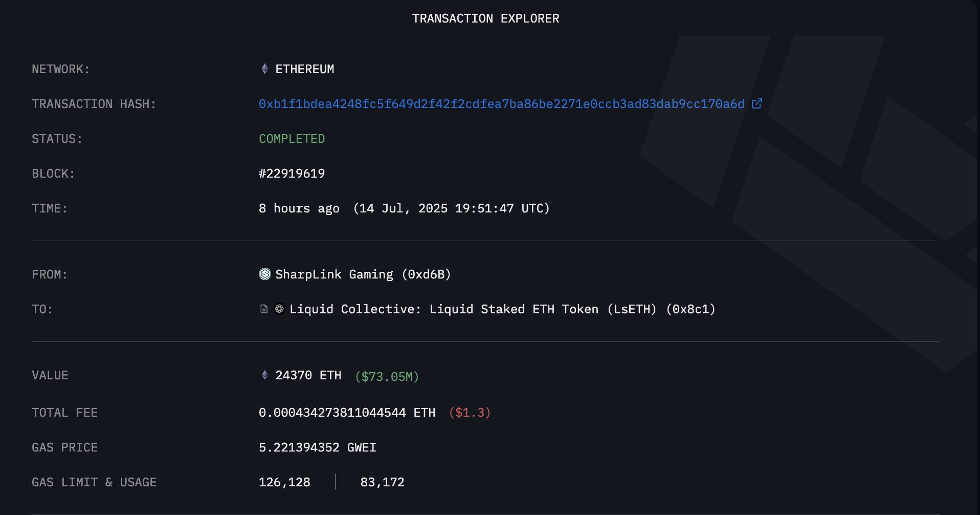Click the block number #22919619

pos(292,174)
